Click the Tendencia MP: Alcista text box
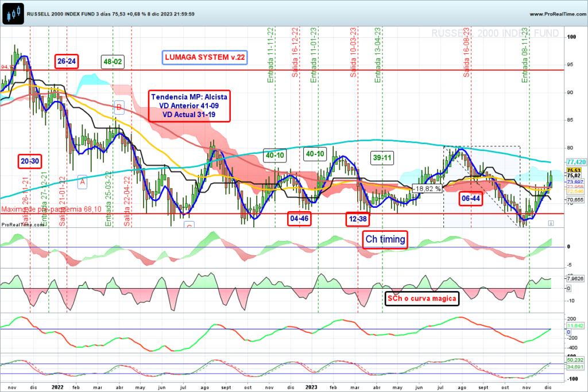The image size is (588, 392). coord(189,106)
